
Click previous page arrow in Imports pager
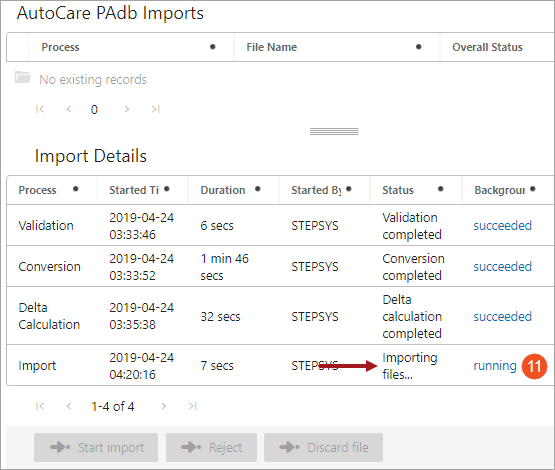[69, 109]
